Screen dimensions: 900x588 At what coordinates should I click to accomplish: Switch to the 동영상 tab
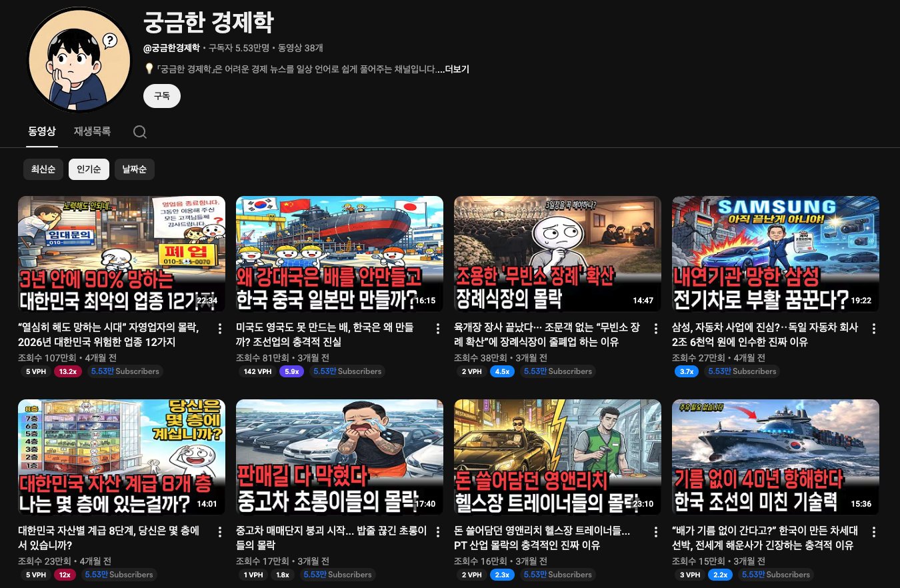pos(42,131)
